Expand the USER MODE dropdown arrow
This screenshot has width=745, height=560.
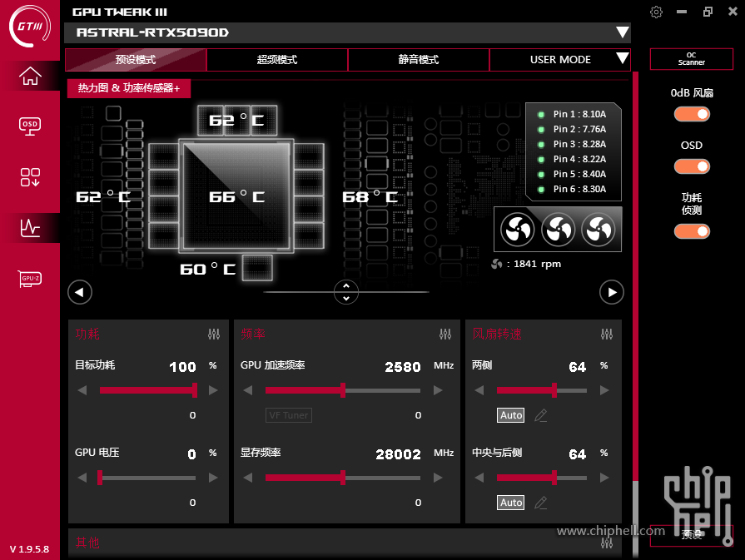[x=621, y=59]
